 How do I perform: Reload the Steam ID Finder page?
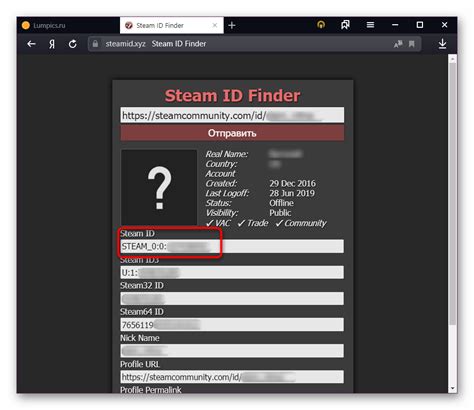(73, 44)
